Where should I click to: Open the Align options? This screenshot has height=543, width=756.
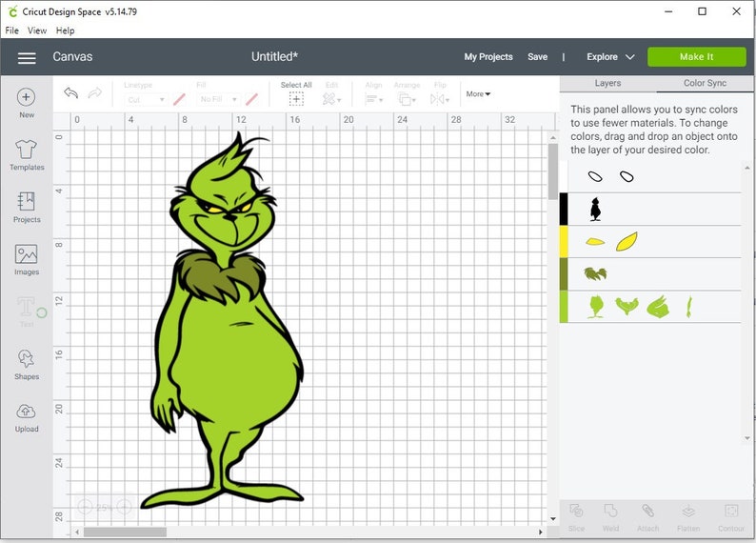pos(373,93)
